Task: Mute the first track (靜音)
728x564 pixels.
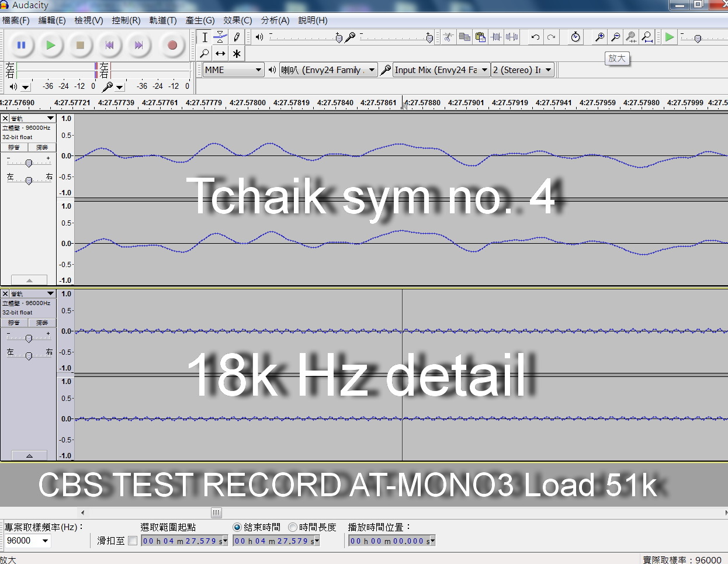Action: (x=14, y=147)
